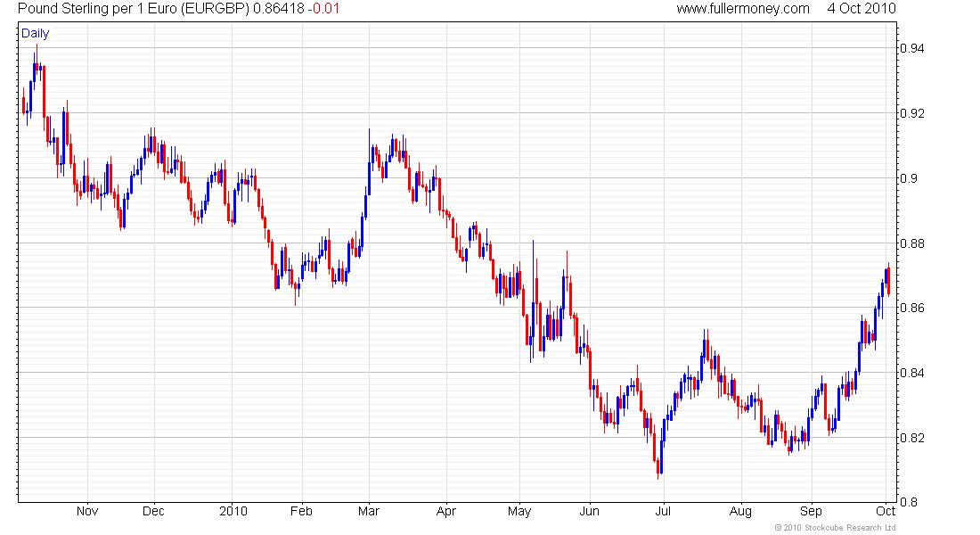Screen dimensions: 980x535
Task: Click the '2010 Stockcube Research Ltd' copyright text
Action: tap(835, 528)
